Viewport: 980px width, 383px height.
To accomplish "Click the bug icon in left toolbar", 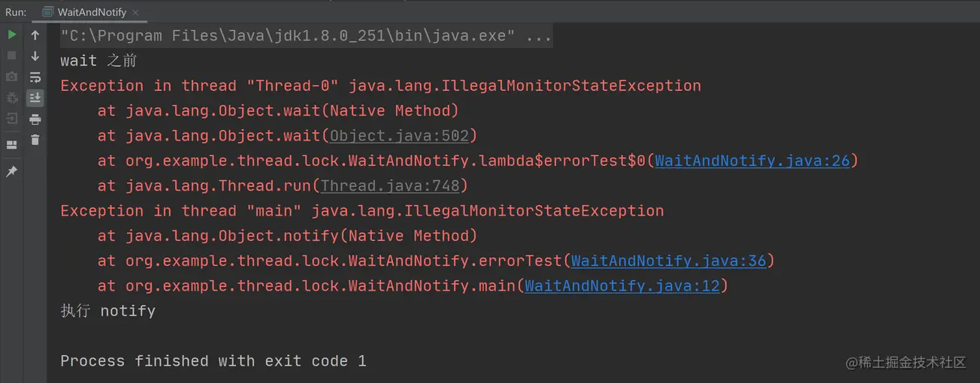I will 12,98.
